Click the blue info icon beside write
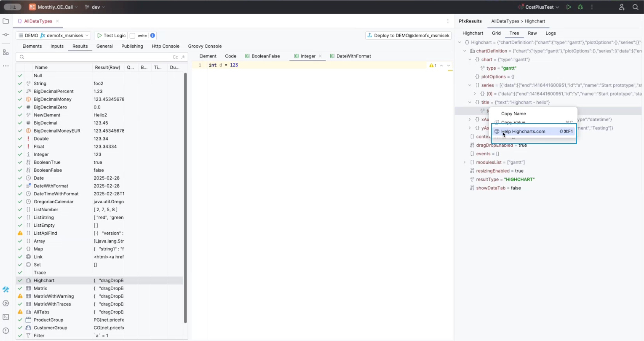Screen dimensions: 644x341 pyautogui.click(x=152, y=36)
